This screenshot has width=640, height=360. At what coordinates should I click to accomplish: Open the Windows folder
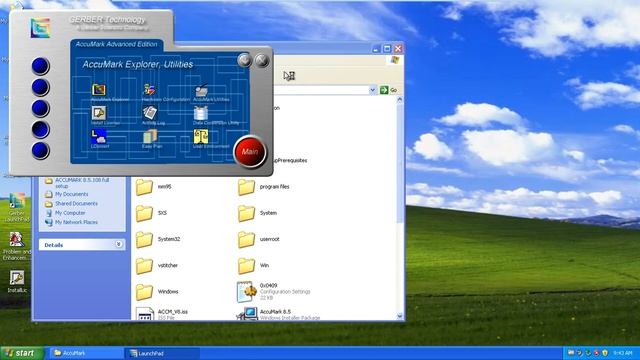pos(144,292)
